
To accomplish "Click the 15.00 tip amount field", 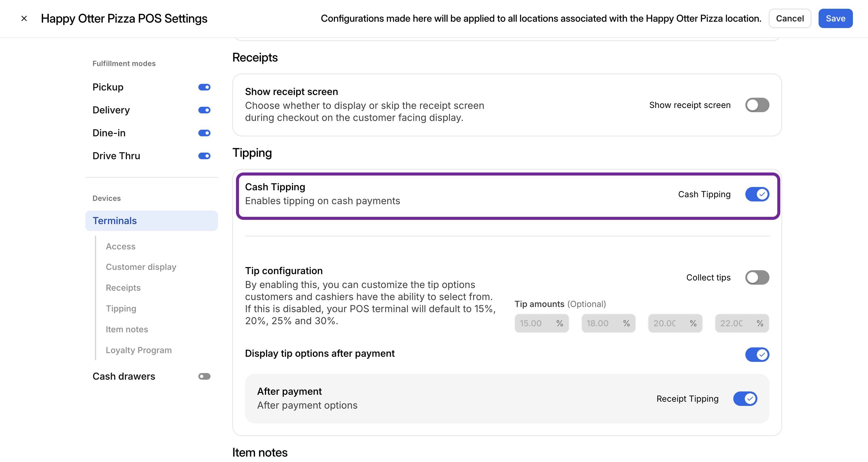I will 542,323.
